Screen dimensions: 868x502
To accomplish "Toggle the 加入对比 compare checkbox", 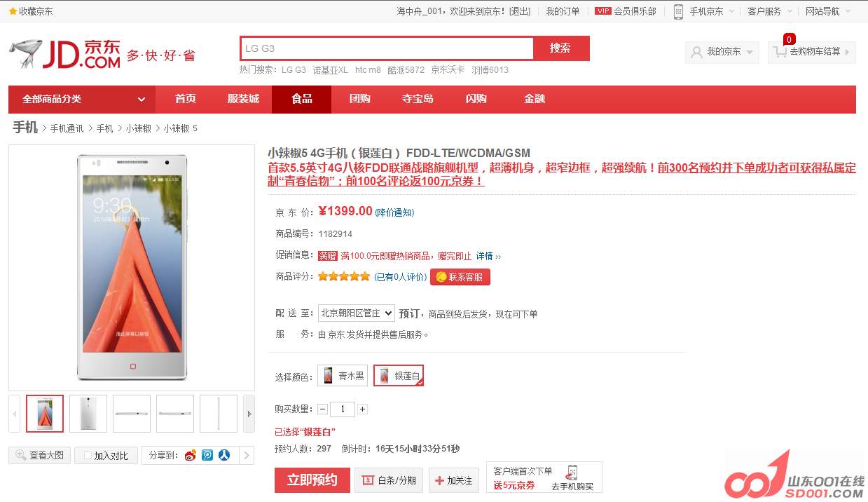I will 88,456.
